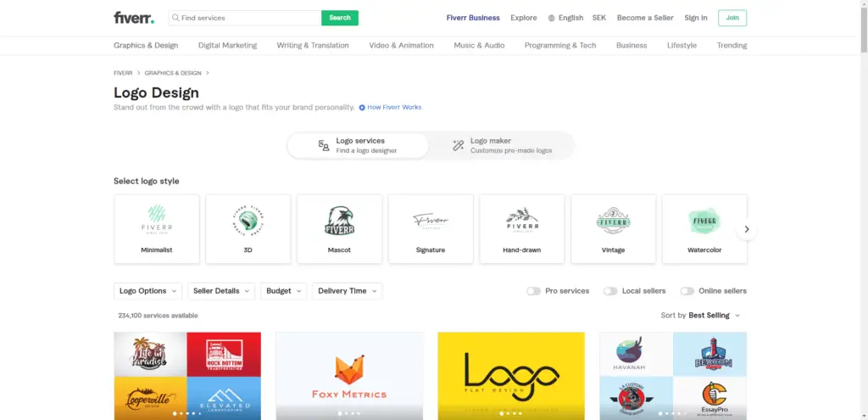Open the Lifestyle category menu
Screen dimensions: 868x420
pyautogui.click(x=682, y=46)
